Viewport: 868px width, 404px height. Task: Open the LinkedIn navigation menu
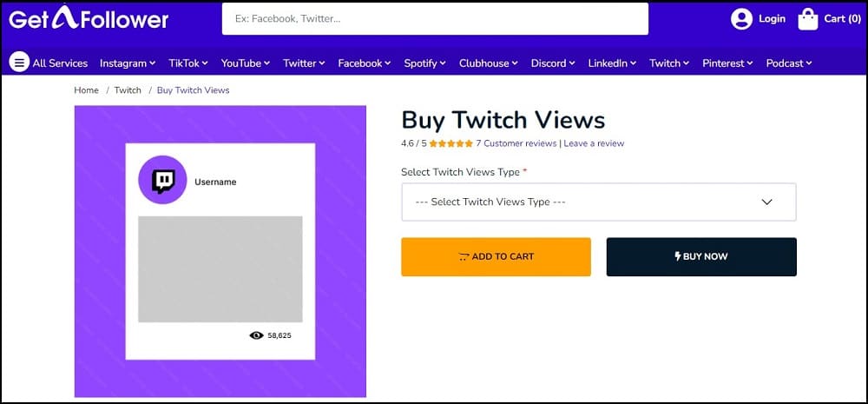point(612,63)
